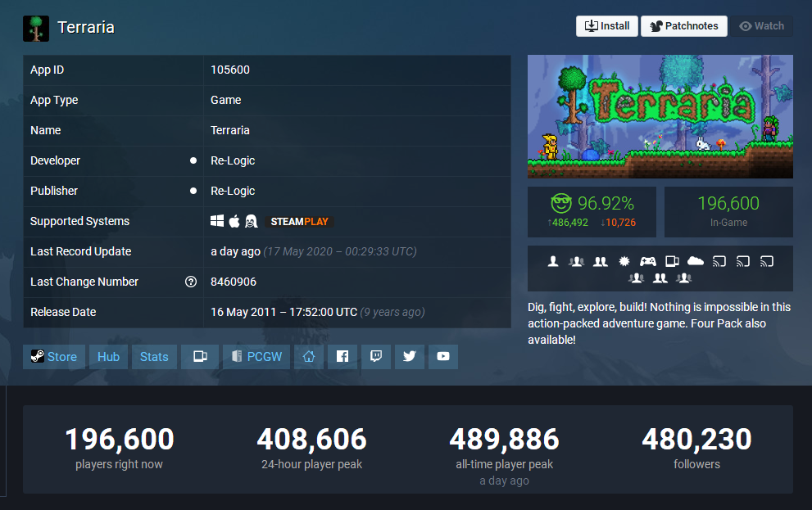Click the Steam Achievements burst icon
Viewport: 812px width, 510px height.
click(624, 261)
